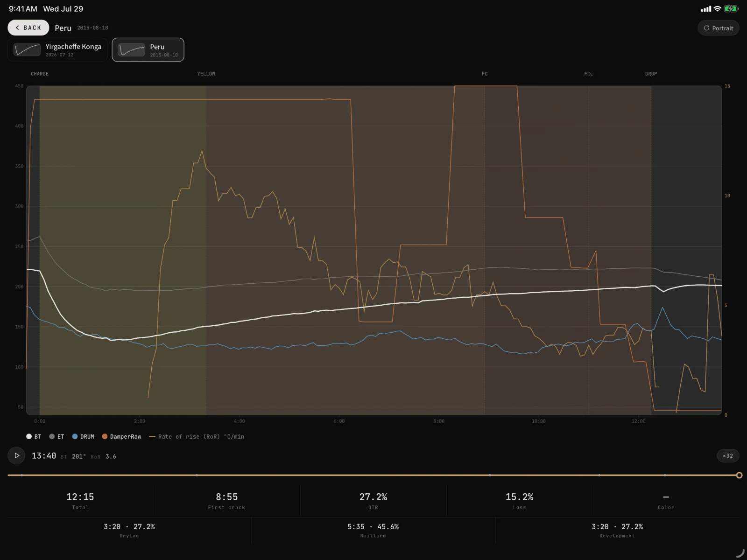Click the Yirgacheffe Konga curve thumbnail icon

click(x=27, y=49)
